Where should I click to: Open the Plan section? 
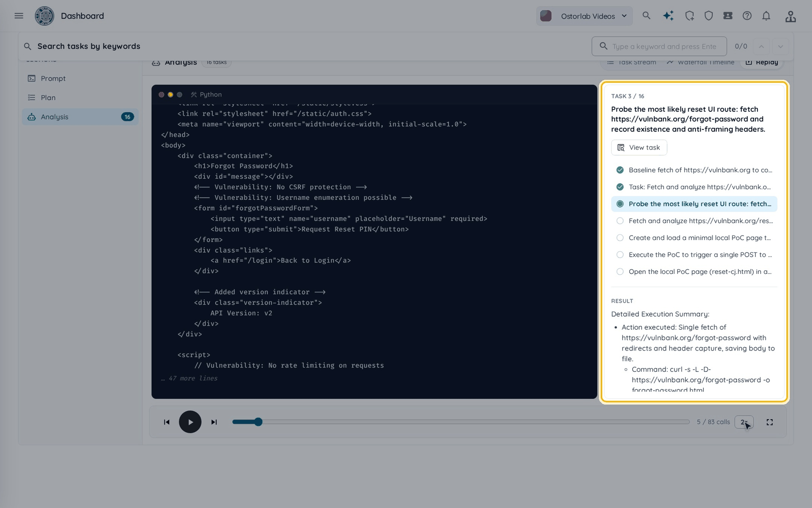coord(80,98)
